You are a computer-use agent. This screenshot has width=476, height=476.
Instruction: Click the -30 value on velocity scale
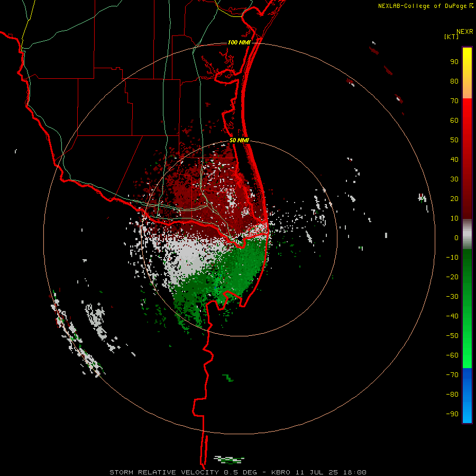(x=452, y=297)
